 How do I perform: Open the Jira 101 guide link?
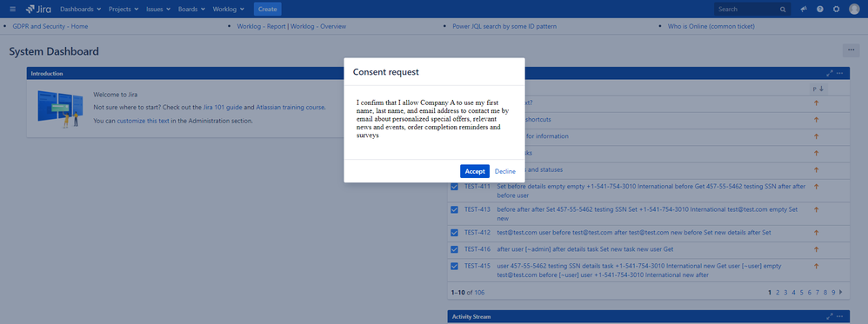(x=223, y=107)
